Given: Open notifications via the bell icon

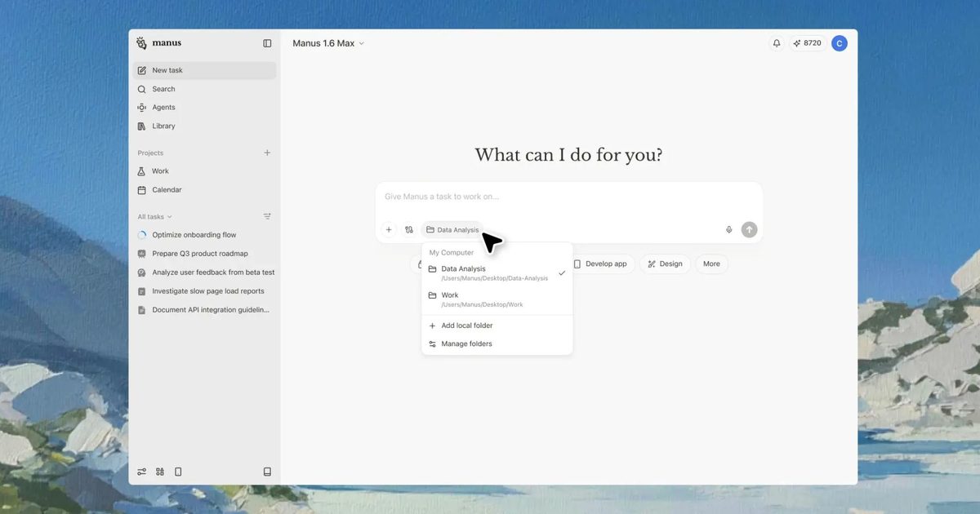Looking at the screenshot, I should 776,42.
